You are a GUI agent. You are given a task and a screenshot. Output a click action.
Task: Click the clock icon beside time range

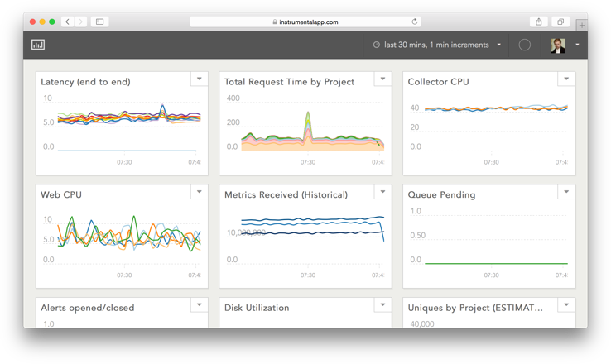tap(377, 45)
